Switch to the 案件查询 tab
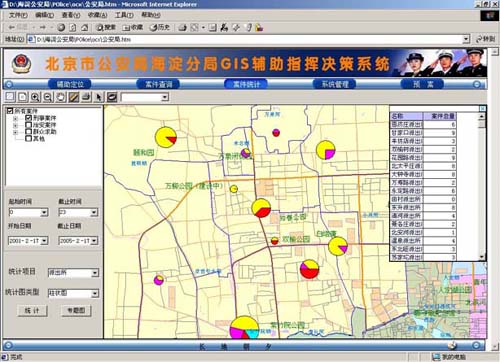This screenshot has height=362, width=500. pos(158,84)
